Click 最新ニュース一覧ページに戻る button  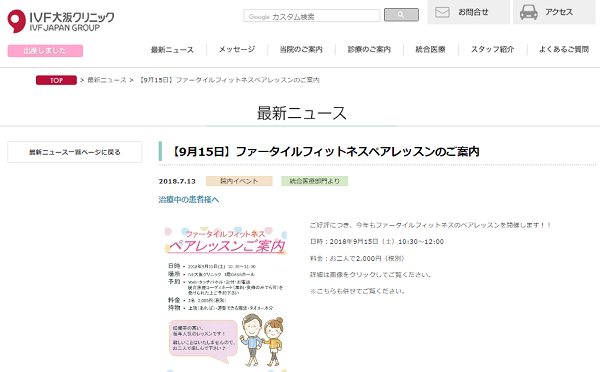(75, 152)
